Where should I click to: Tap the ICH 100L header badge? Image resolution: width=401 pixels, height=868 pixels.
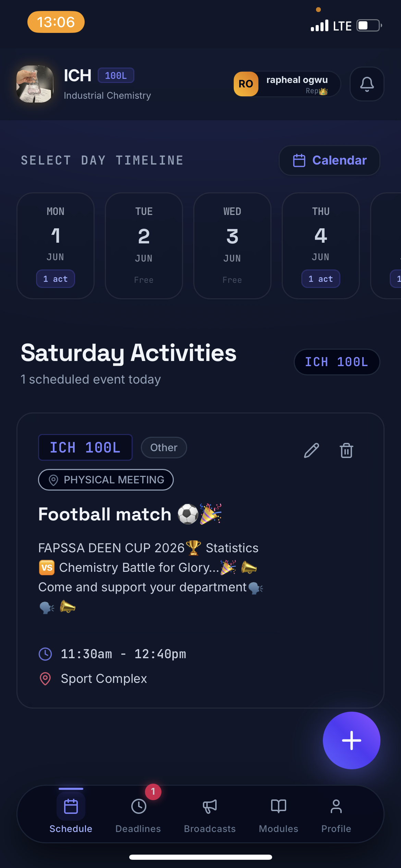[337, 362]
